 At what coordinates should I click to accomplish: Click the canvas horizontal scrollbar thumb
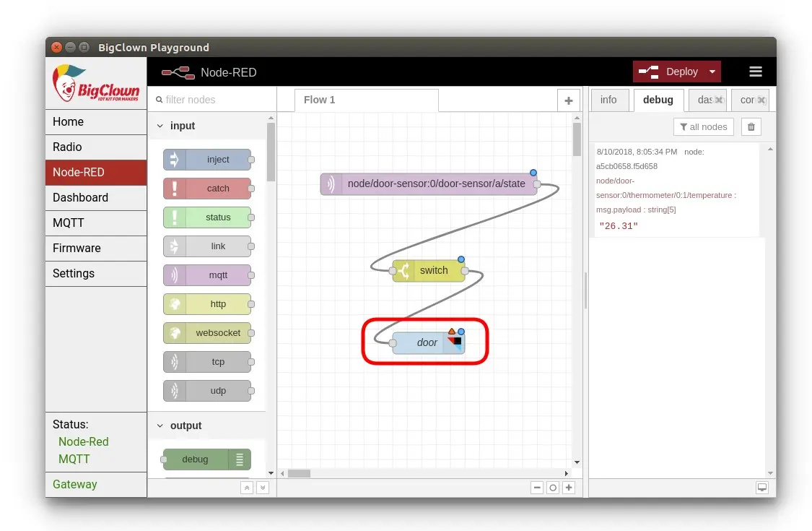coord(300,473)
